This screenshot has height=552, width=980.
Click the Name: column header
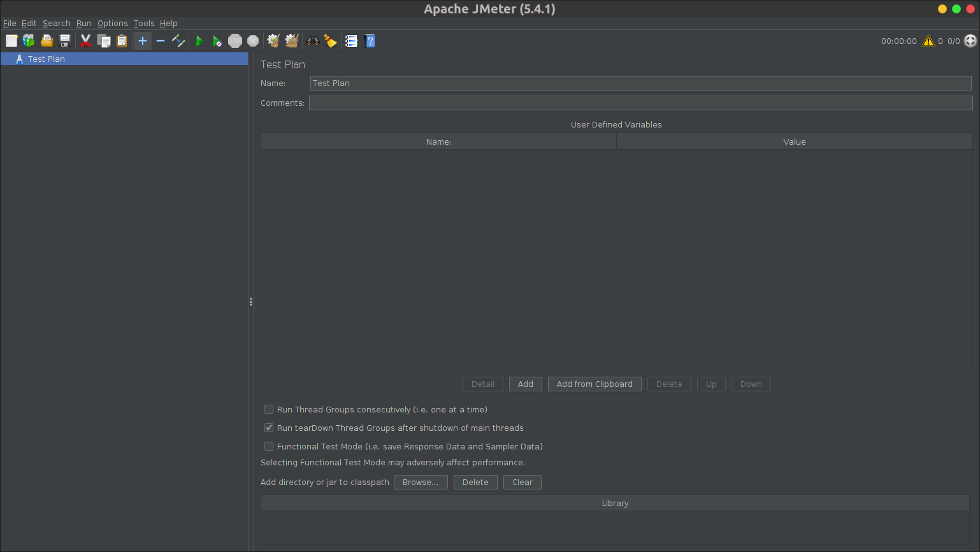[x=438, y=142]
